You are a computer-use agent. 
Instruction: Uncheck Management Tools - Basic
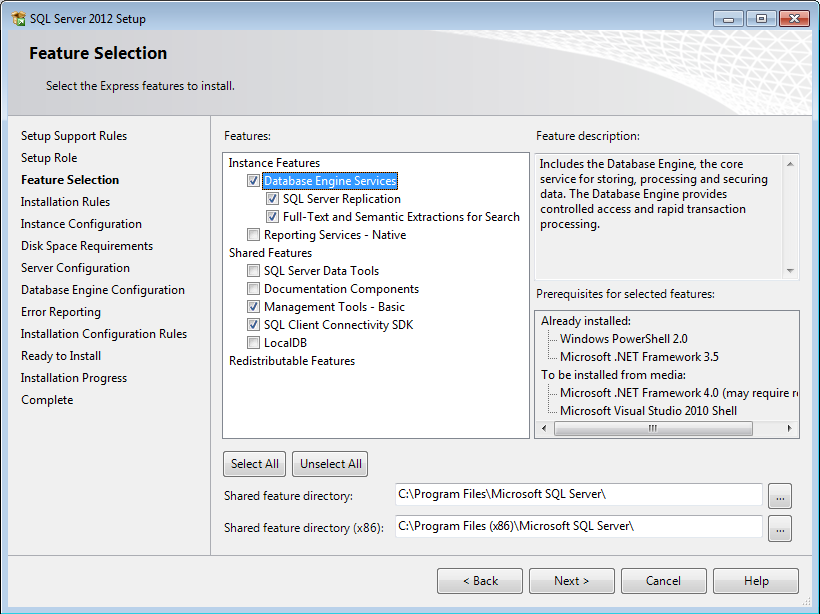point(253,306)
